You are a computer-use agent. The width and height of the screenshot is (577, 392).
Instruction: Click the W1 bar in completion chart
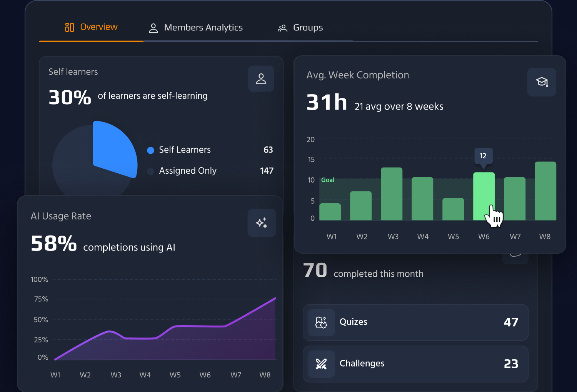(330, 212)
